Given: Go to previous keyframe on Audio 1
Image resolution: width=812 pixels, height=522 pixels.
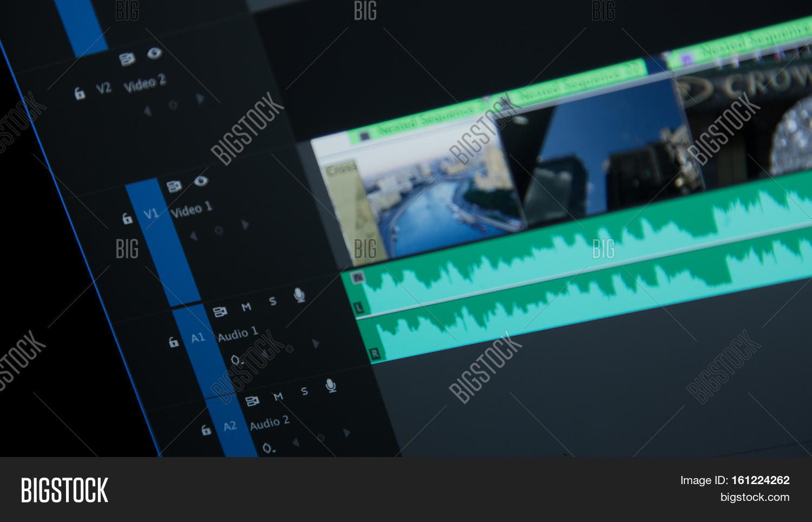Looking at the screenshot, I should click(x=265, y=354).
